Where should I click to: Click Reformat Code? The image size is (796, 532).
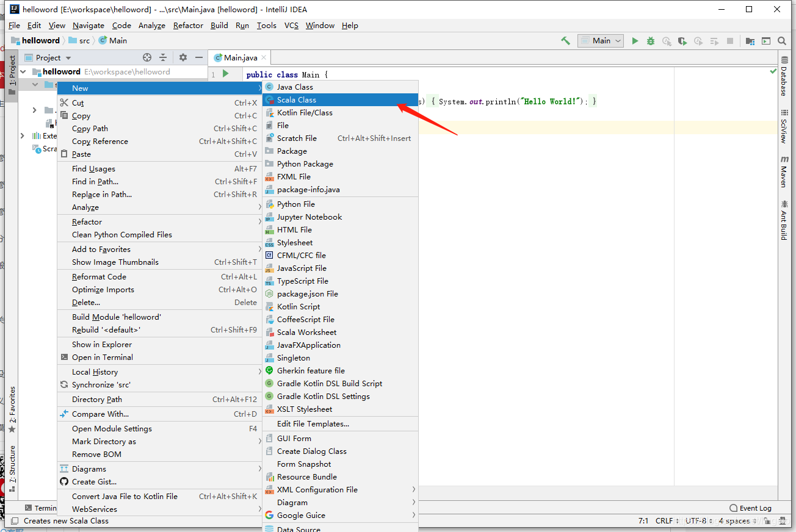(159, 277)
